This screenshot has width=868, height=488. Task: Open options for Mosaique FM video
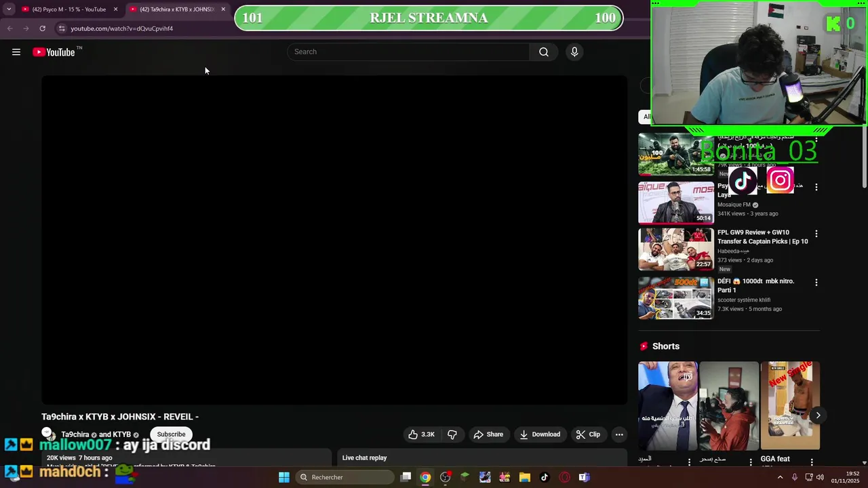[816, 187]
